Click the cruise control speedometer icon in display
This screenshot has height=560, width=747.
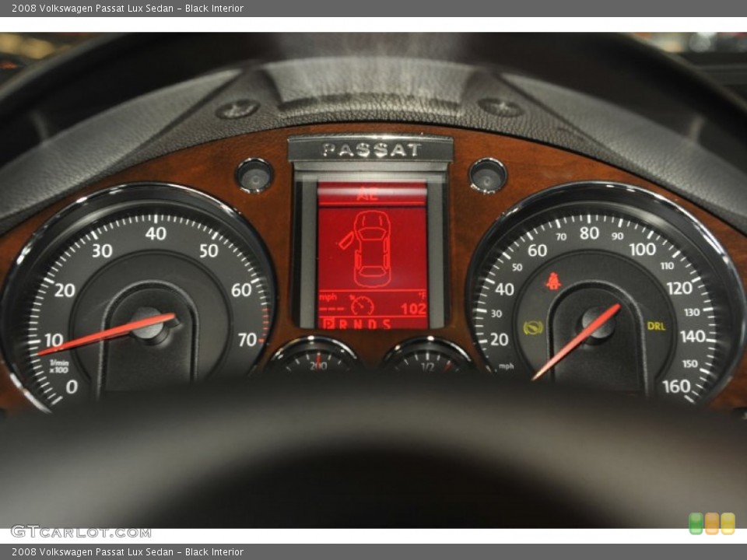363,306
